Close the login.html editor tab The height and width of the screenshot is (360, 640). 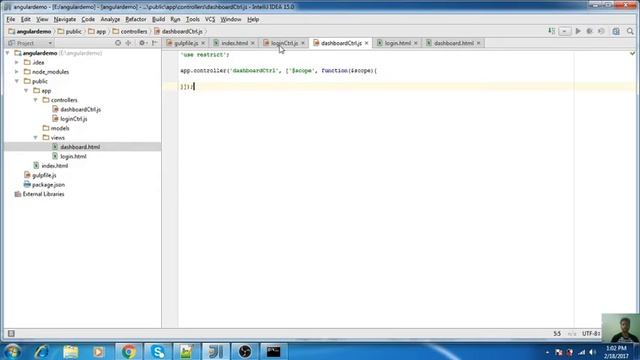[x=416, y=43]
